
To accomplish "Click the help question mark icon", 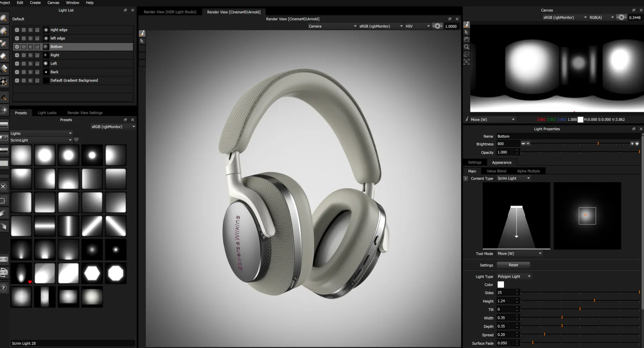I will [3, 288].
